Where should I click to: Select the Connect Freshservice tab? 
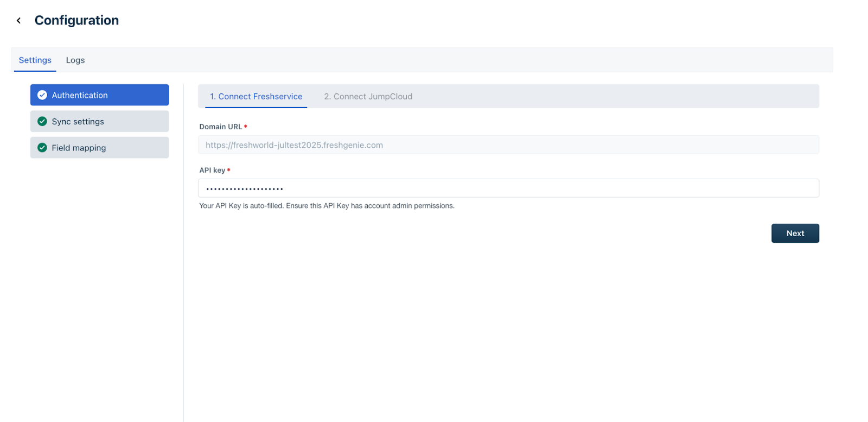click(x=256, y=96)
